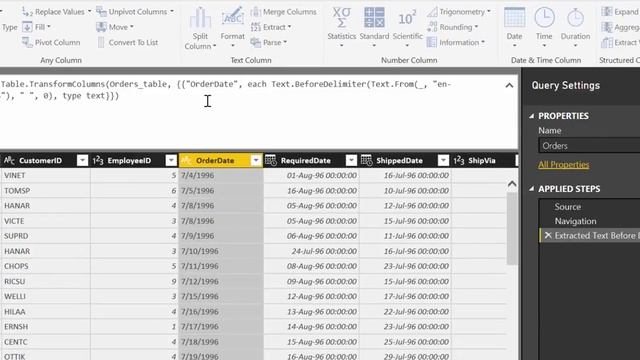The image size is (640, 360).
Task: Select ShippedDate cell 10-Jul-96 00:00:00
Action: (x=405, y=191)
